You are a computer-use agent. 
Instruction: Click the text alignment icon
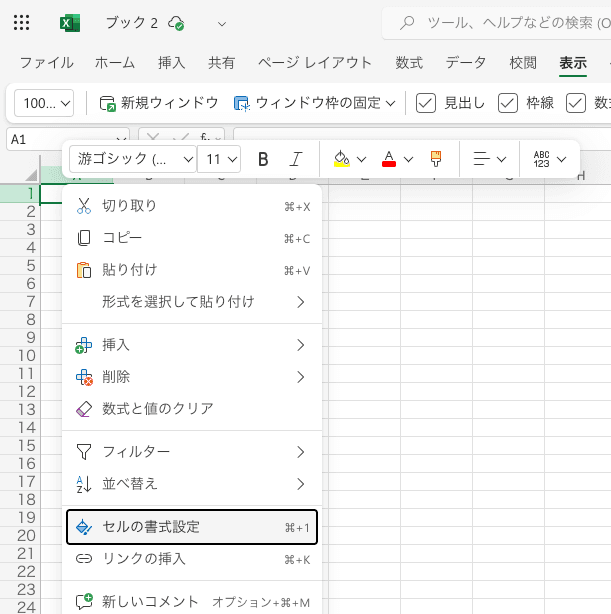[481, 159]
